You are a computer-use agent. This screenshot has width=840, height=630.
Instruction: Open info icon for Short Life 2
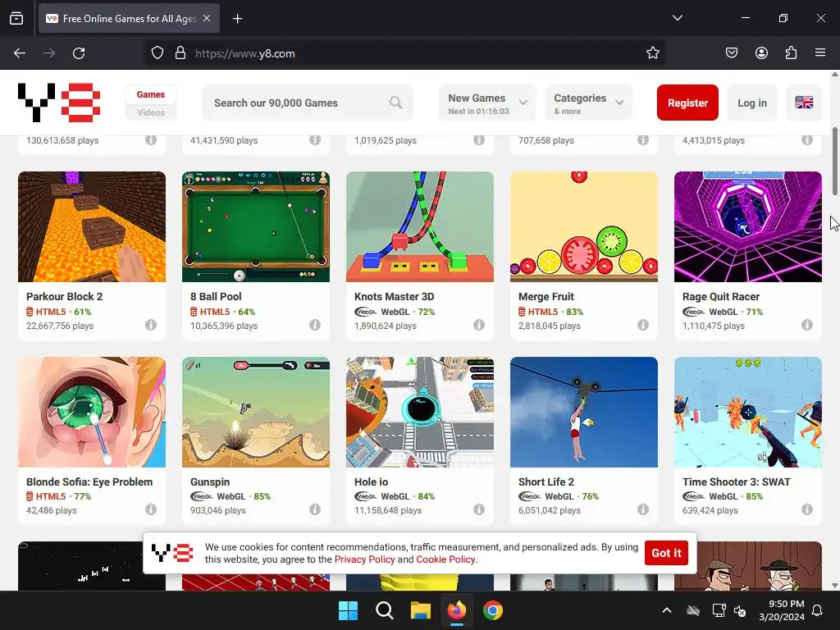(643, 509)
